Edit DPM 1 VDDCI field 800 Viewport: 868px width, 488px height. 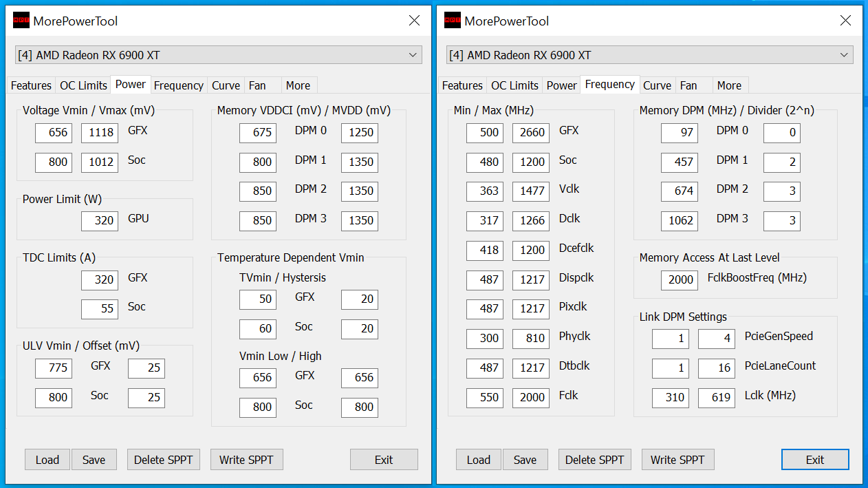pos(258,162)
